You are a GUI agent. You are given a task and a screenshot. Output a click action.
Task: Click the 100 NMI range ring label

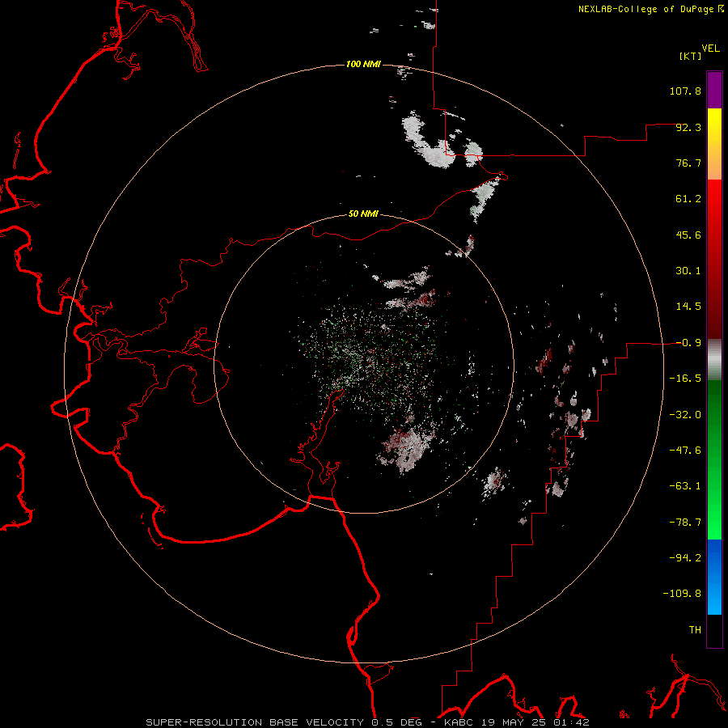[x=363, y=64]
